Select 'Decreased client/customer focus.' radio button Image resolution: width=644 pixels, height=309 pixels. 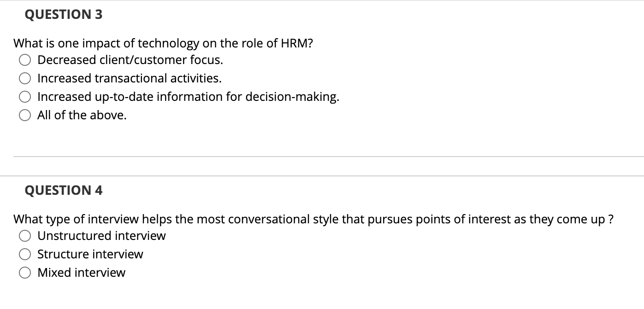pos(24,59)
